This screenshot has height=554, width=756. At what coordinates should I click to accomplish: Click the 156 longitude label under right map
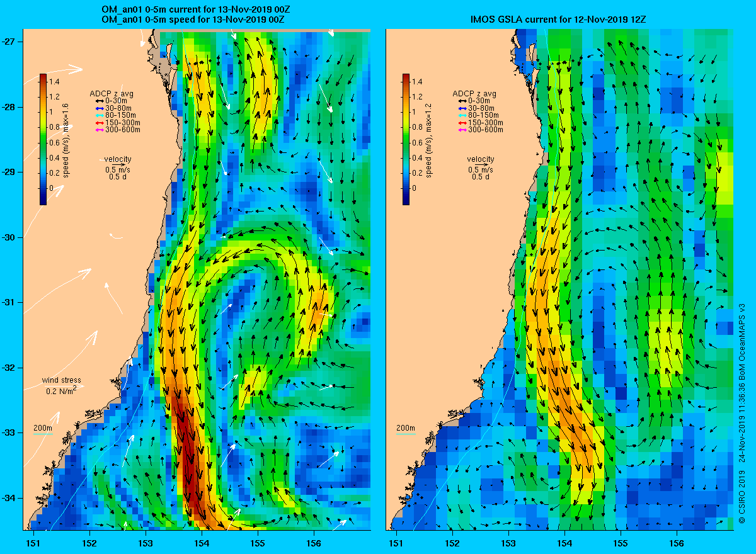(677, 543)
